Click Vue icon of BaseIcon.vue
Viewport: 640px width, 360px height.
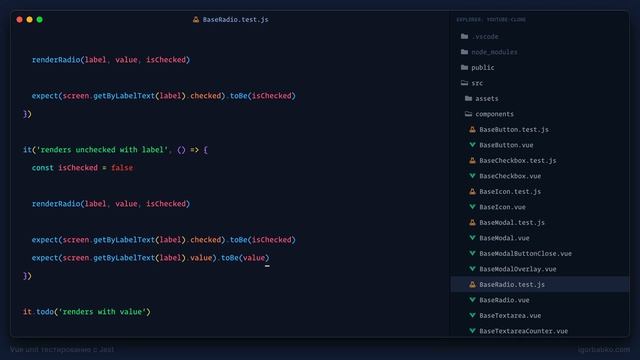click(472, 207)
